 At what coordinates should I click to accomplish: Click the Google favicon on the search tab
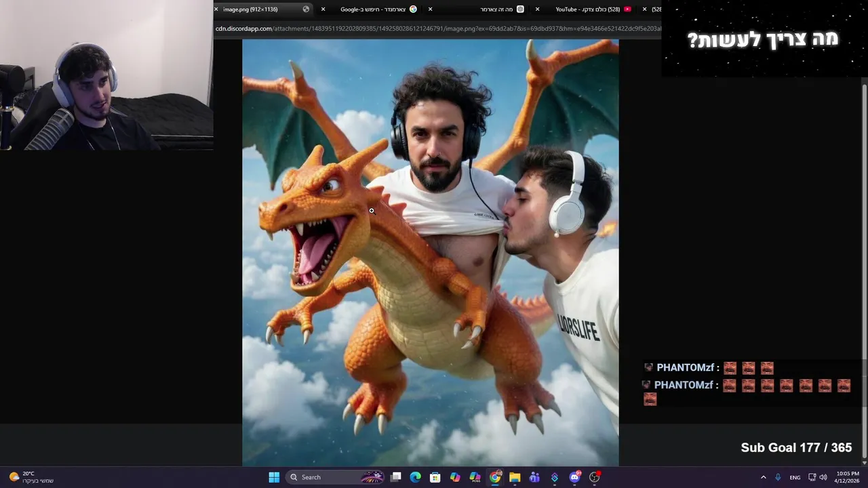[413, 9]
